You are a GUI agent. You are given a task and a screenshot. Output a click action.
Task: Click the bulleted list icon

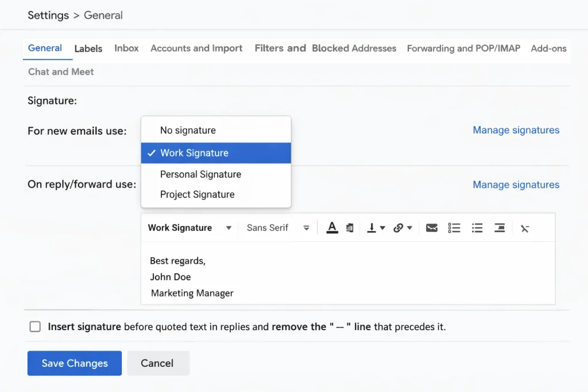coord(477,228)
